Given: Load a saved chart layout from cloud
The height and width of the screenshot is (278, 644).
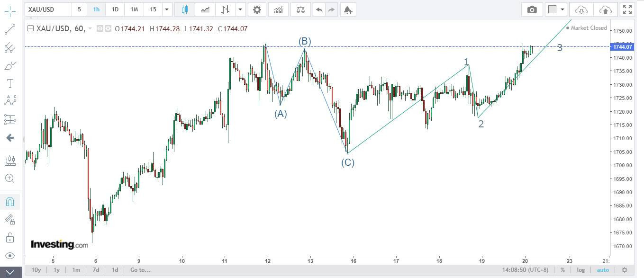Looking at the screenshot, I should tap(581, 9).
